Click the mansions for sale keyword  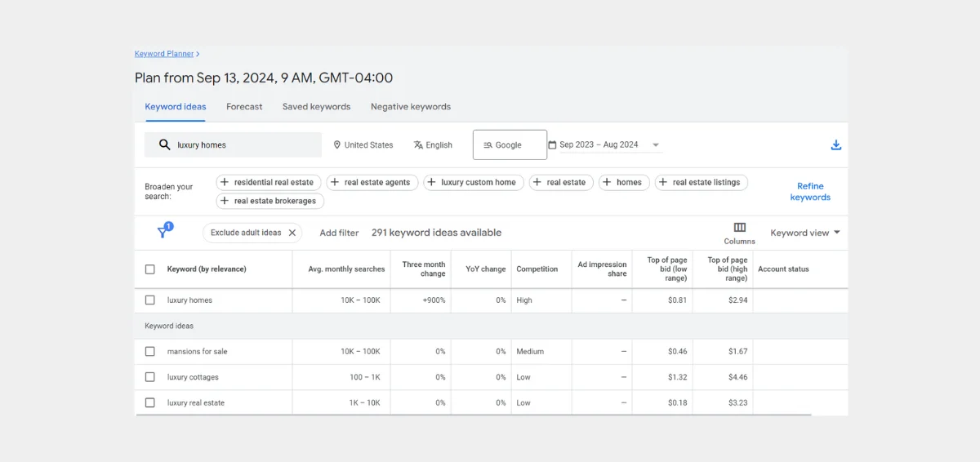pos(198,352)
